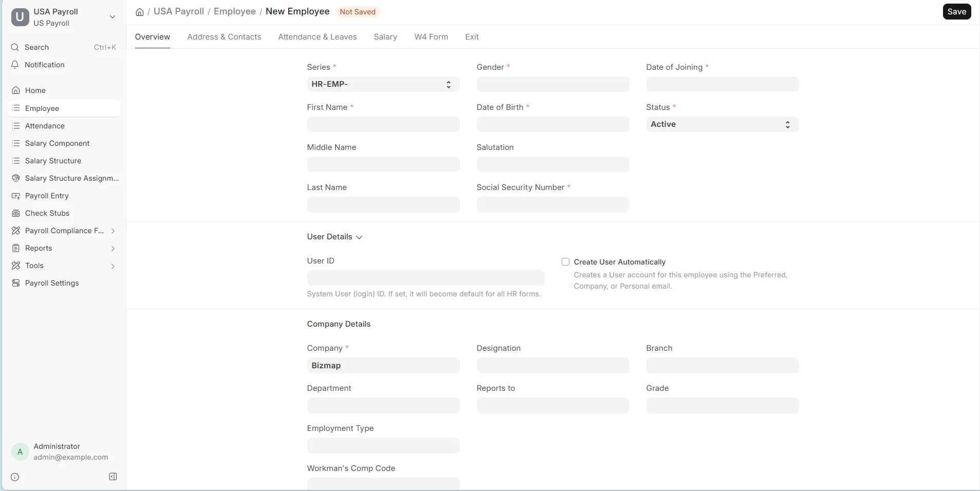Collapse sidebar using the panel toggle icon
This screenshot has width=980, height=491.
[x=113, y=477]
